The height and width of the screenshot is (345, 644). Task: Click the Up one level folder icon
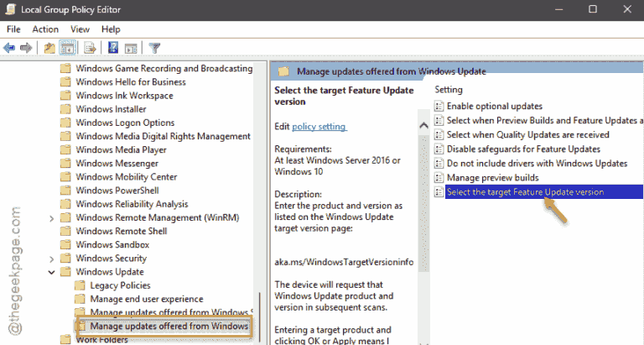pos(49,48)
